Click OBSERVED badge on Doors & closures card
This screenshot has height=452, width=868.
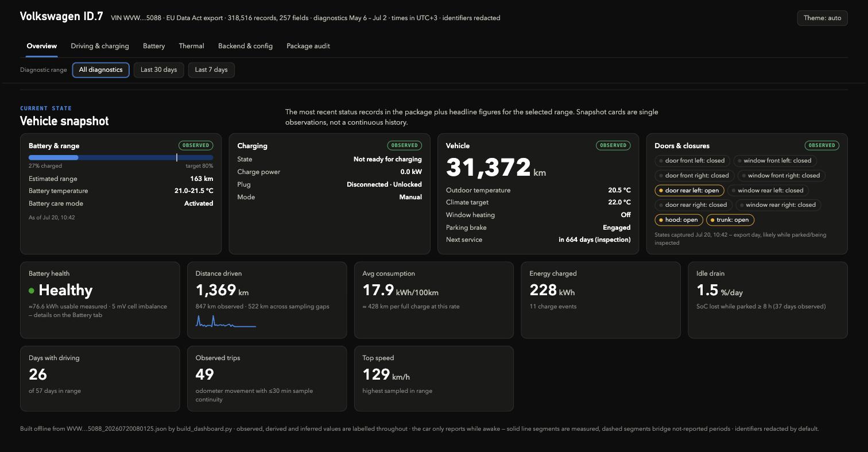tap(822, 145)
